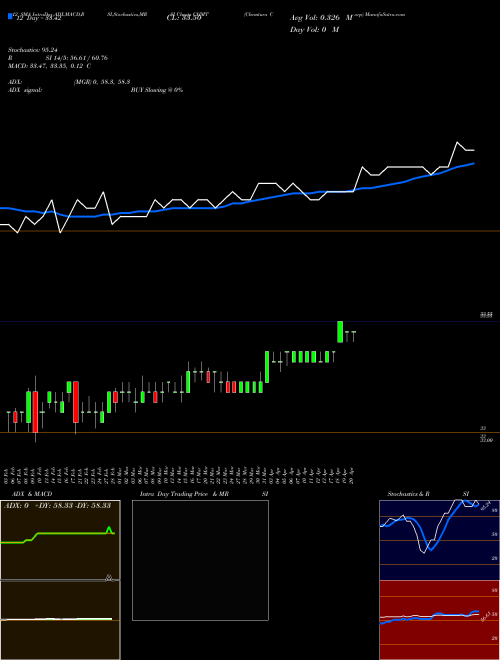Click the empty Intra Day Trading Price chart box
Viewport: 500px width, 660px height.
[x=200, y=560]
